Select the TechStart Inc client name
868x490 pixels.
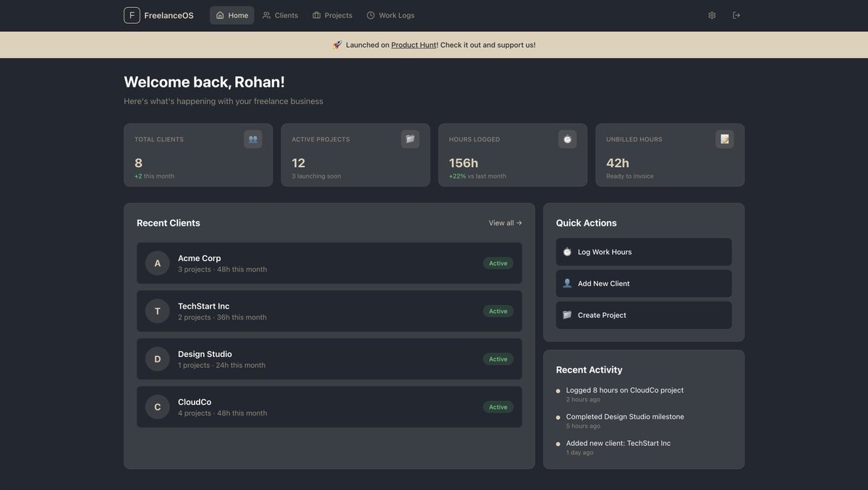(204, 306)
